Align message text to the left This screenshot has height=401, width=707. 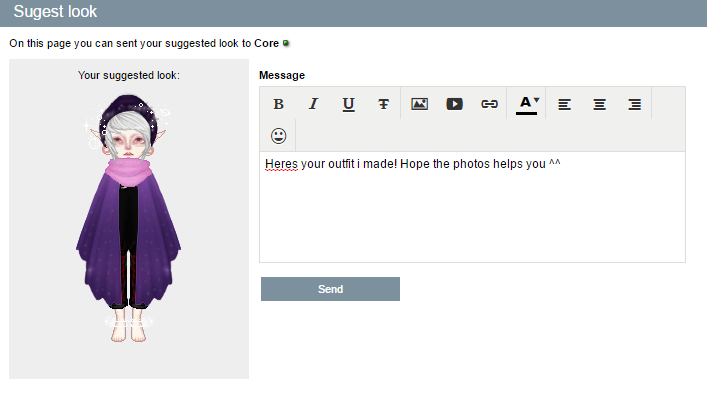click(565, 104)
